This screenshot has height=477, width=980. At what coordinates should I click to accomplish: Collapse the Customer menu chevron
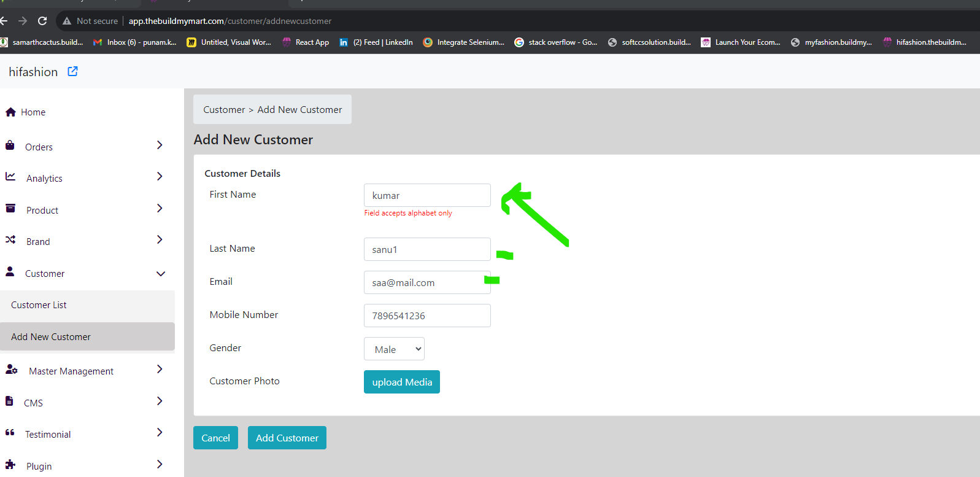[x=161, y=274]
